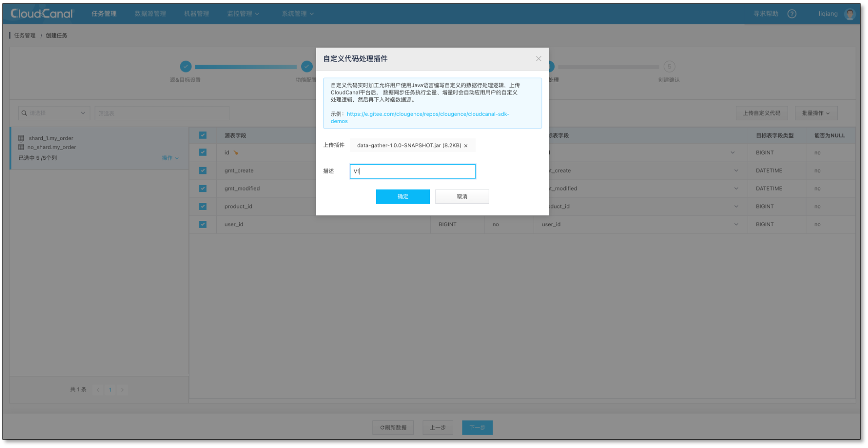
Task: Open the help question mark icon
Action: [x=792, y=13]
